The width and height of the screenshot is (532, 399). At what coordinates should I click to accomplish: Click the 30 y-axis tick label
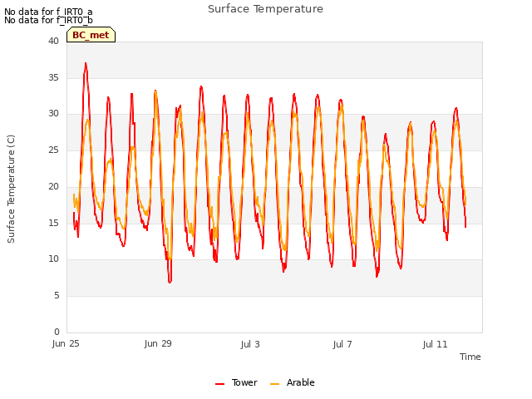[x=53, y=114]
